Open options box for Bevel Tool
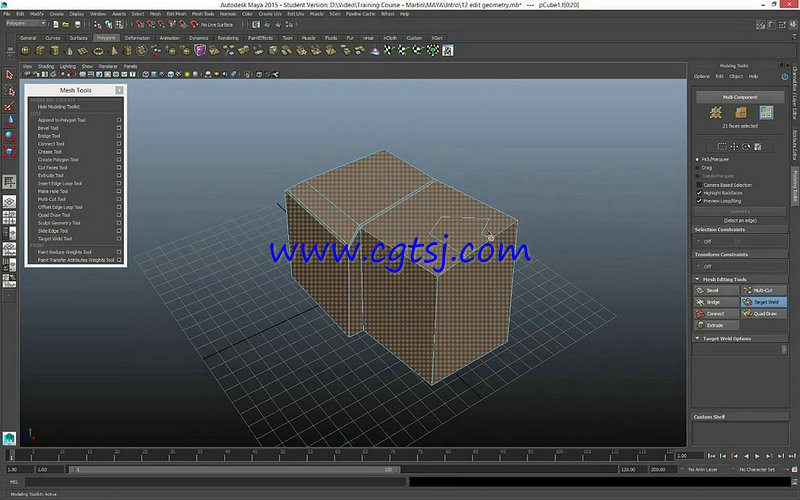 click(x=119, y=128)
